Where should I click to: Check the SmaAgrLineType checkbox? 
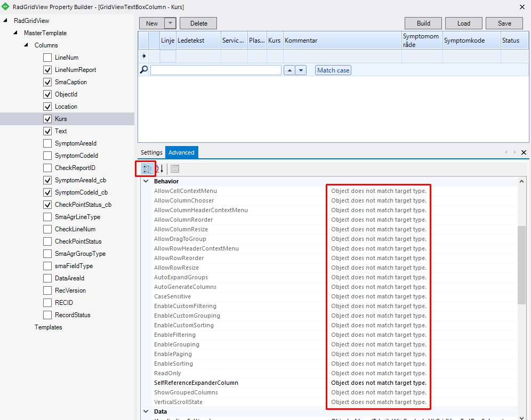(x=47, y=217)
